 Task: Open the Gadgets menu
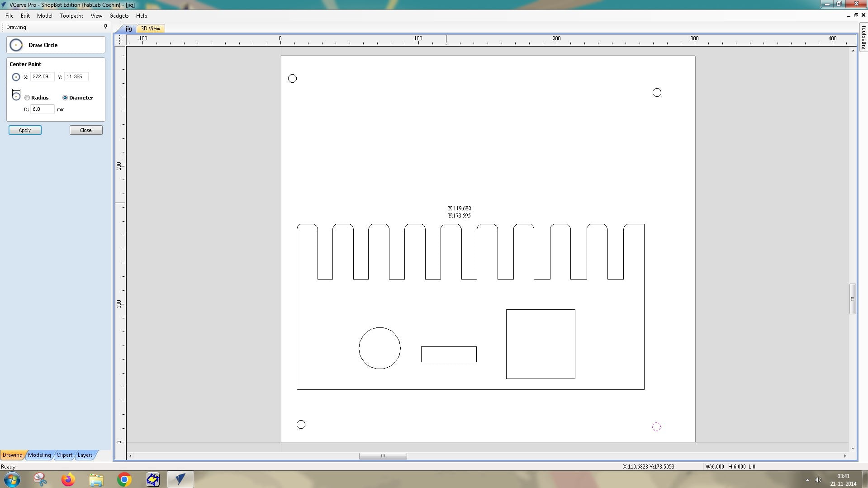(x=119, y=16)
